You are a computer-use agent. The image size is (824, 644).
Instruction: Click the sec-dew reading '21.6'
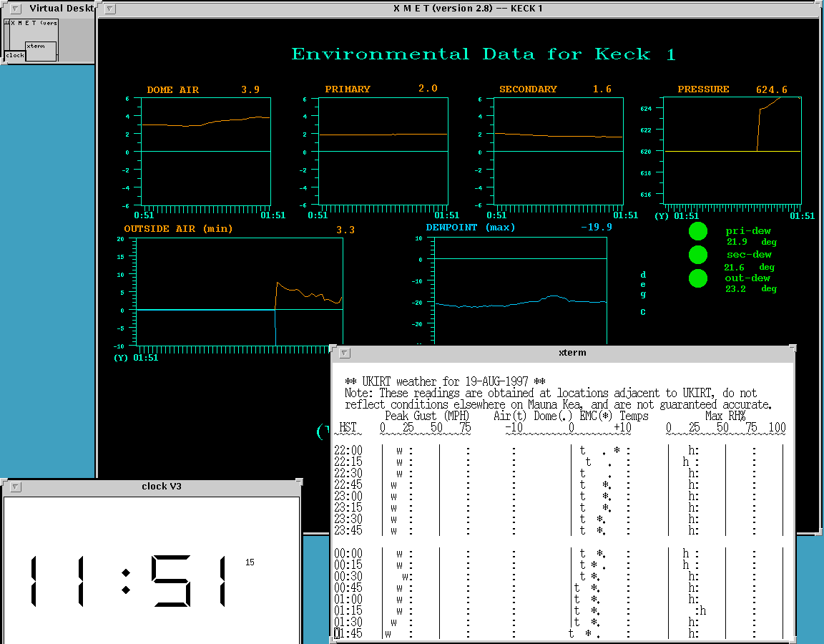[734, 268]
